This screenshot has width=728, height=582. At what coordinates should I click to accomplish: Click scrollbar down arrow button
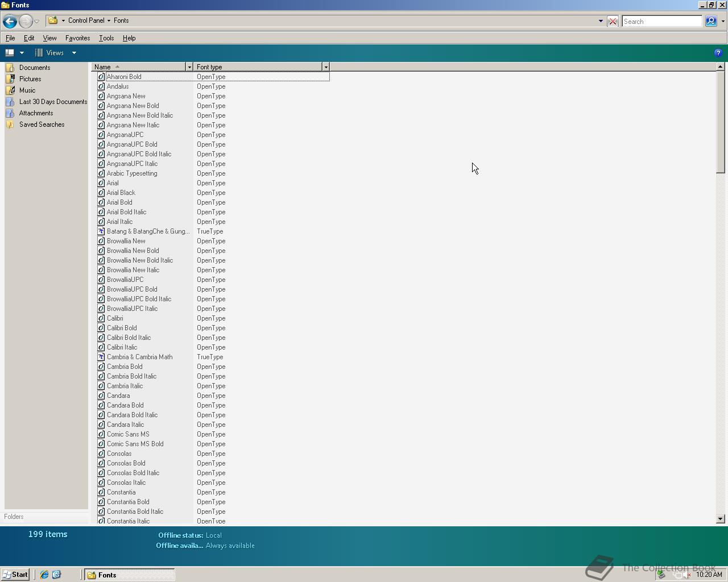(721, 519)
